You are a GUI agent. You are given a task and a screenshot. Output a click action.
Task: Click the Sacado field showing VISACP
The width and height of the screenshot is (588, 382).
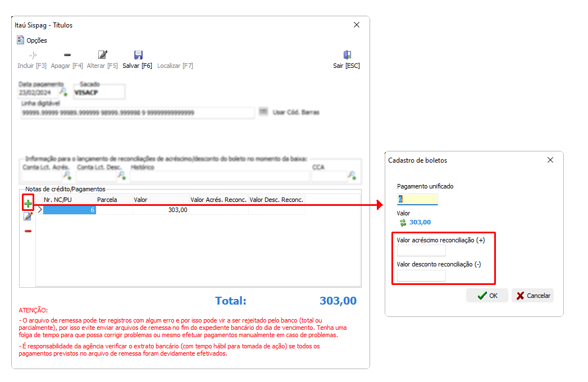click(x=99, y=93)
